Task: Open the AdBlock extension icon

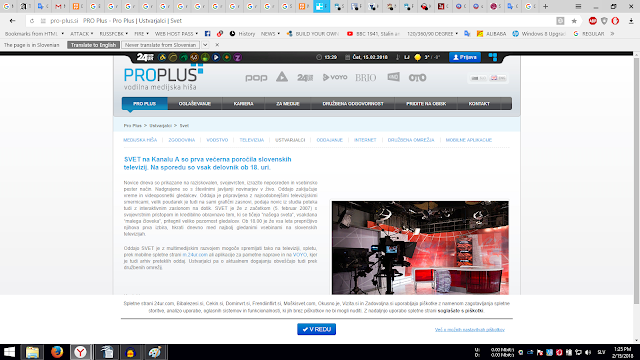Action: point(593,21)
